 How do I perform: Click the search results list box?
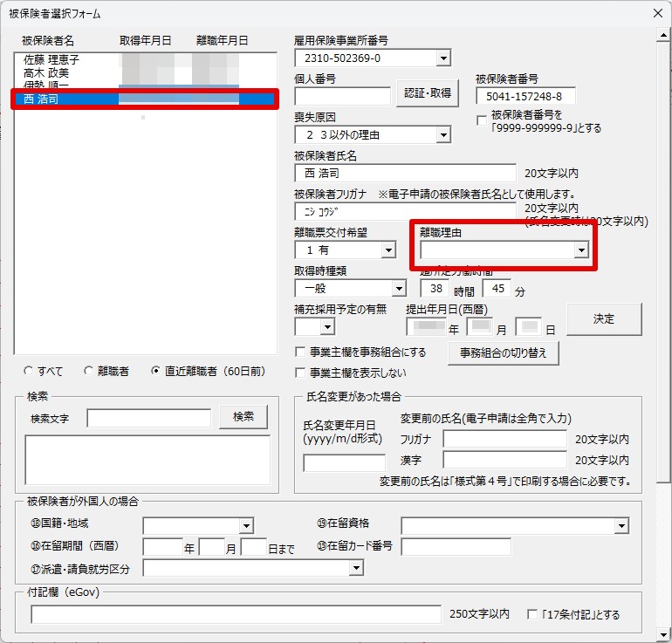147,460
